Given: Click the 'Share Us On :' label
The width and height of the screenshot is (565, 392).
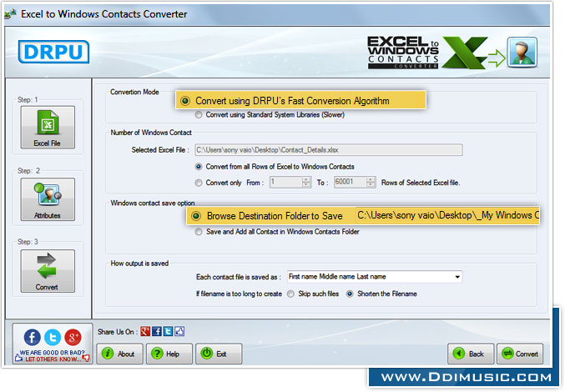Looking at the screenshot, I should 118,332.
